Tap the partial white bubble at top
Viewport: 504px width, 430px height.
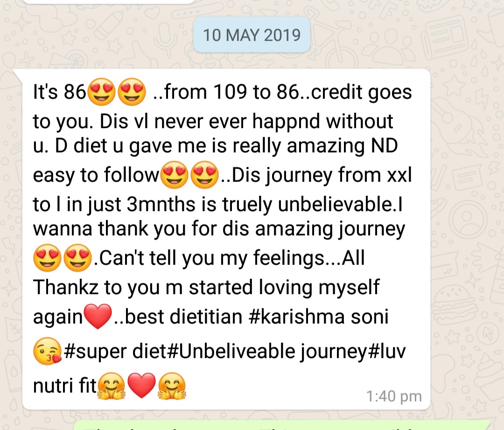pyautogui.click(x=109, y=1)
